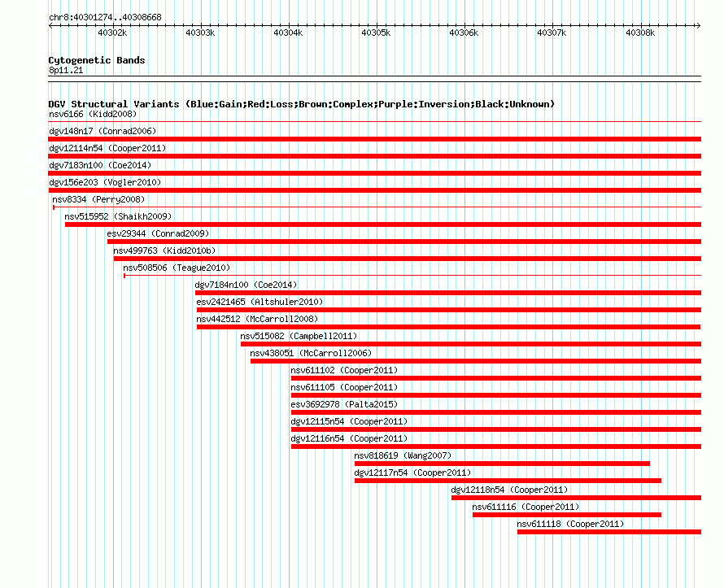
Task: Click the 40307k ruler label
Action: [x=552, y=33]
